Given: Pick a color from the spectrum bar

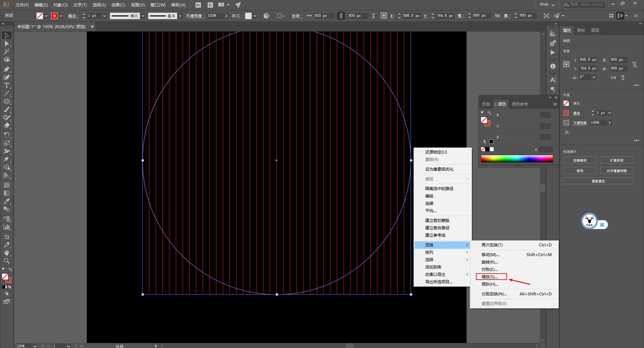Looking at the screenshot, I should (x=517, y=159).
